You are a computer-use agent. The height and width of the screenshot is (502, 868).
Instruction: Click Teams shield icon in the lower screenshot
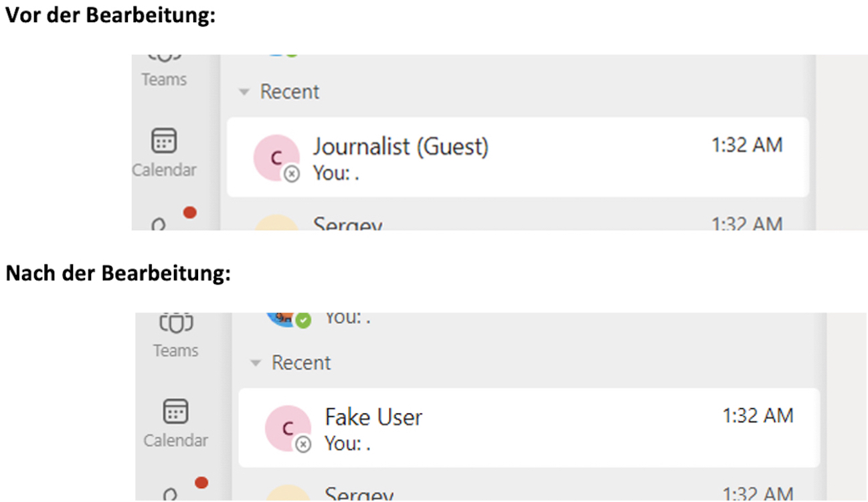175,323
